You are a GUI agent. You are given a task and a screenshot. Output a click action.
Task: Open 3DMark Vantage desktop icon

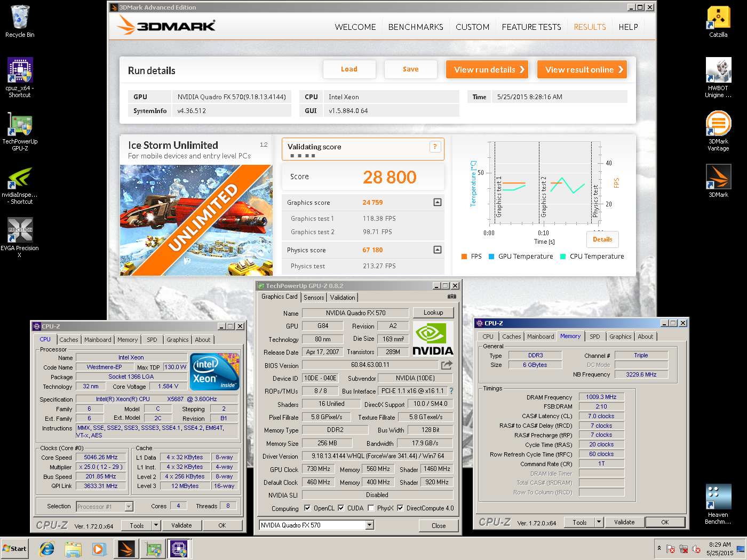pyautogui.click(x=718, y=131)
